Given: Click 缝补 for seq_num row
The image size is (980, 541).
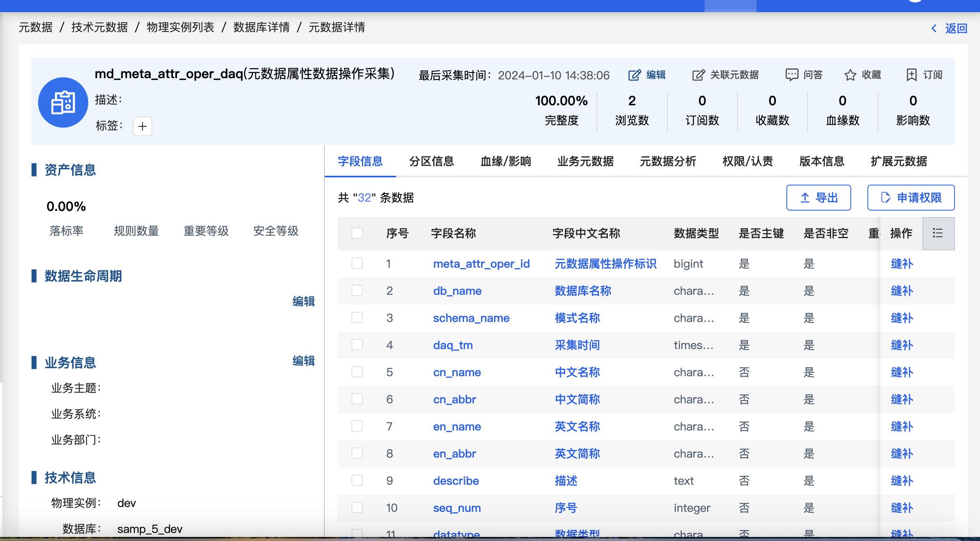Looking at the screenshot, I should pos(902,508).
